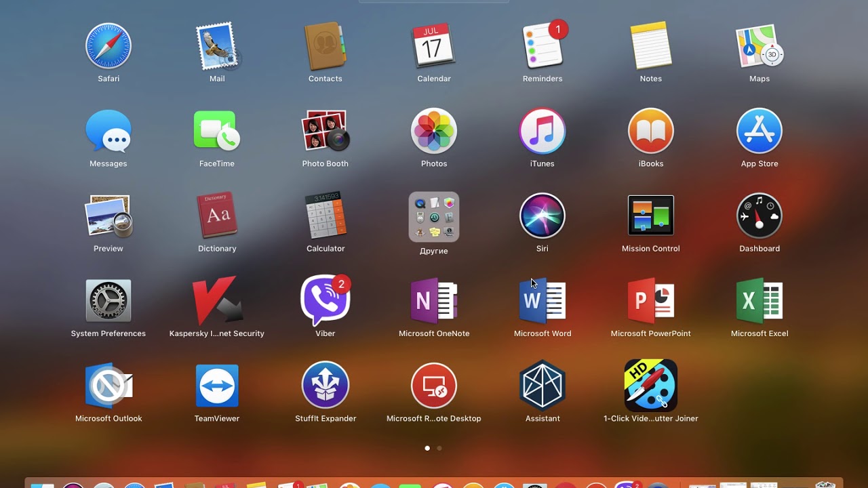Image resolution: width=868 pixels, height=488 pixels.
Task: Launch the Dashboard app
Action: tap(759, 217)
